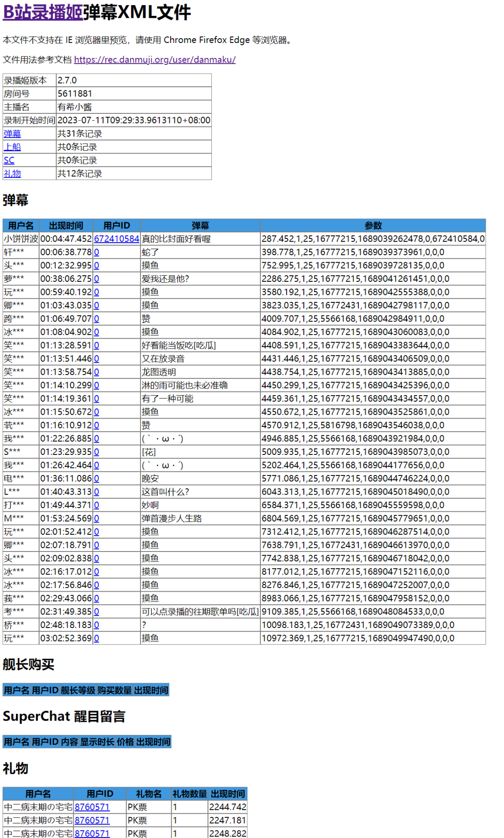504x838 pixels.
Task: Open user ID link in 这首叫什么? row
Action: 97,492
